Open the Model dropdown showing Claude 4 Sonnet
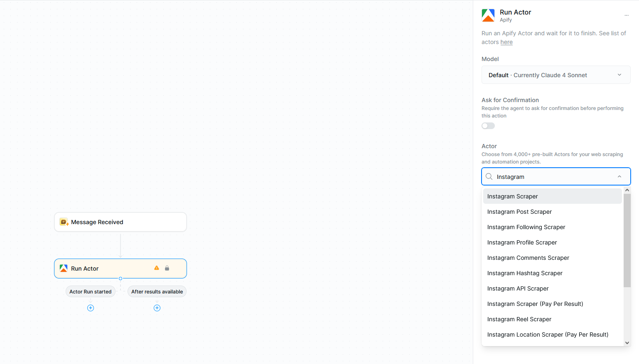The height and width of the screenshot is (364, 639). (555, 75)
